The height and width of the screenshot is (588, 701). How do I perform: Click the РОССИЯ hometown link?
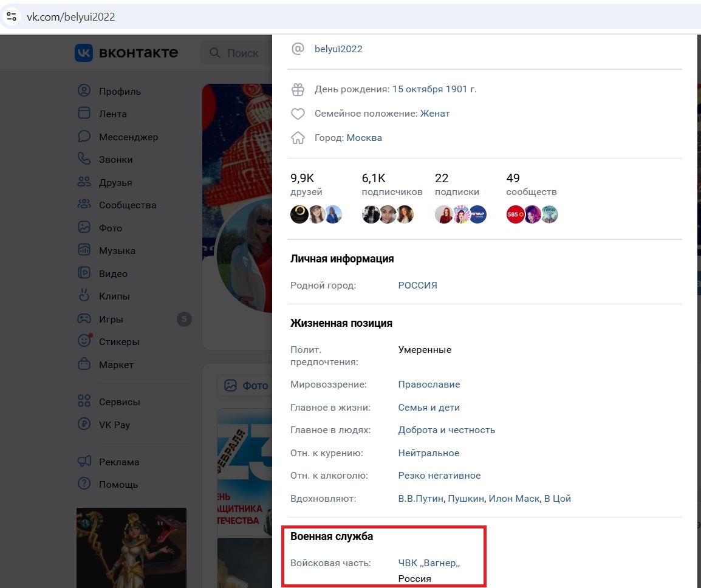[417, 285]
